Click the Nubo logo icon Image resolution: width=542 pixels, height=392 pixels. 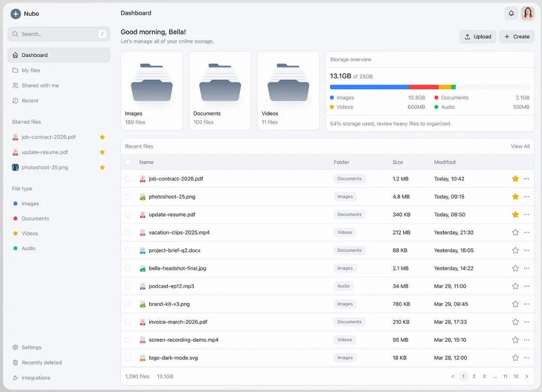point(16,14)
